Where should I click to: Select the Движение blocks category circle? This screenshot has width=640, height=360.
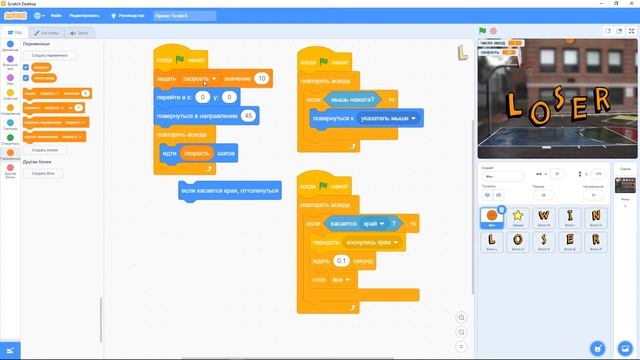[x=10, y=44]
